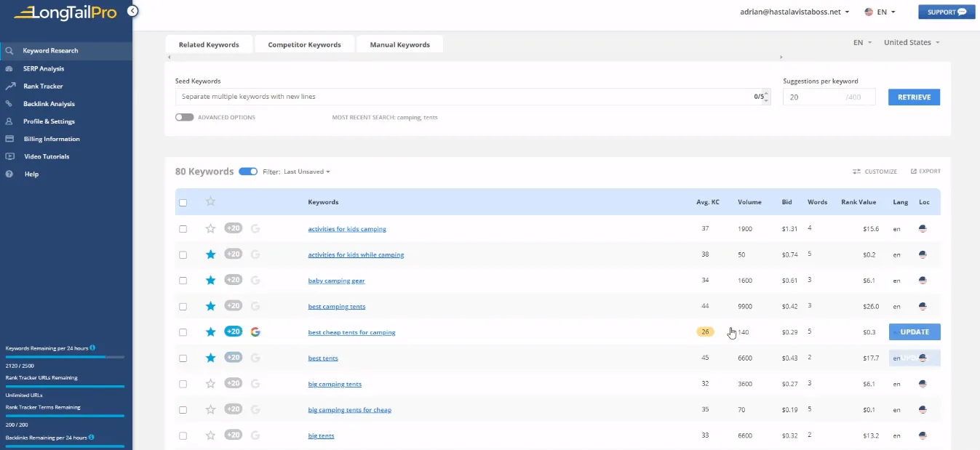980x450 pixels.
Task: Star the 'activities for kids camping' keyword
Action: point(210,229)
